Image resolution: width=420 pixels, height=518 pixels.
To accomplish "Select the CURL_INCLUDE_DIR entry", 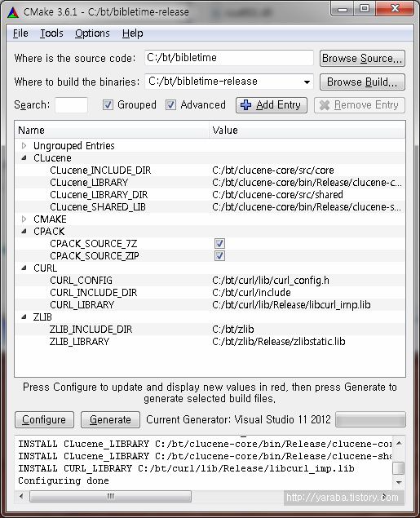I will tap(93, 292).
